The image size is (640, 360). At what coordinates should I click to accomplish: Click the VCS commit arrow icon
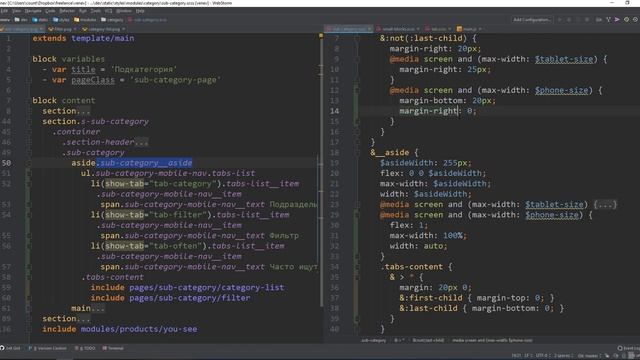pos(617,20)
